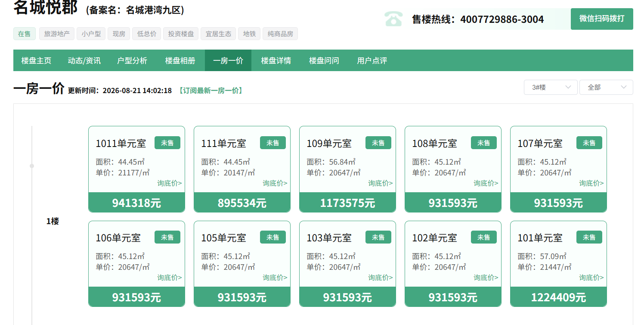The height and width of the screenshot is (325, 644).
Task: Click the 订阅最新一房一价 link
Action: [x=211, y=91]
